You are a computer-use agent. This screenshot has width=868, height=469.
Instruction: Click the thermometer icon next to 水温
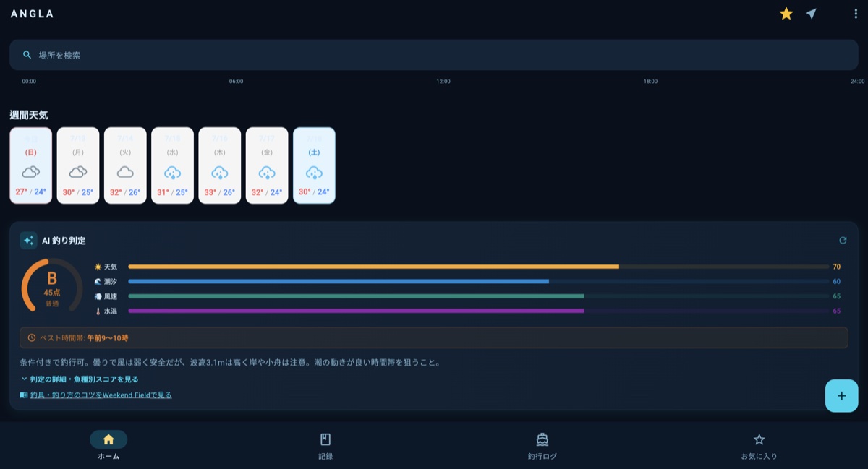tap(98, 311)
